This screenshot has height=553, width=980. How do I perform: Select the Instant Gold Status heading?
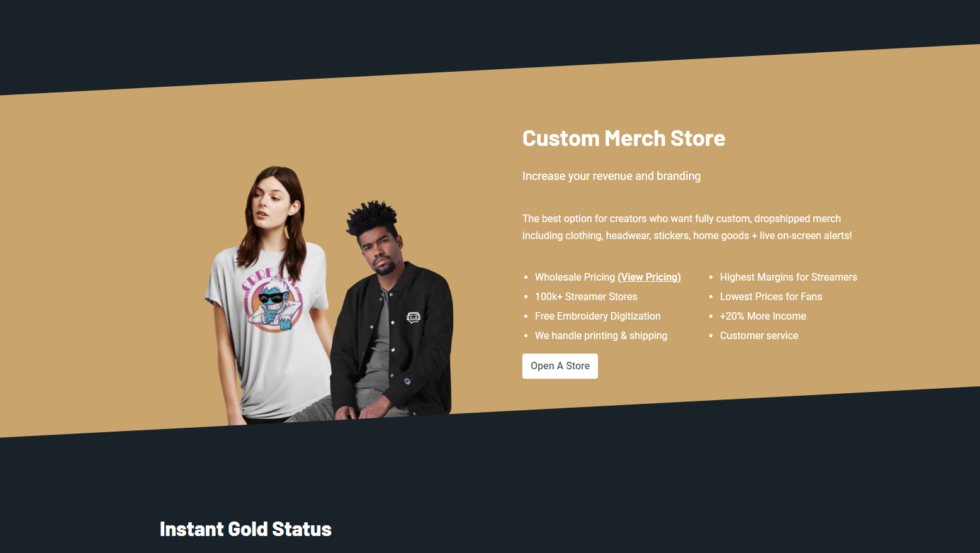245,529
